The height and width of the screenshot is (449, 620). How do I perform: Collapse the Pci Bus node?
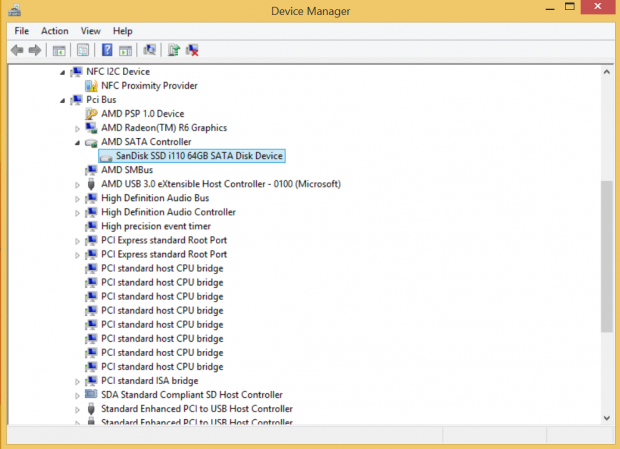pos(62,100)
